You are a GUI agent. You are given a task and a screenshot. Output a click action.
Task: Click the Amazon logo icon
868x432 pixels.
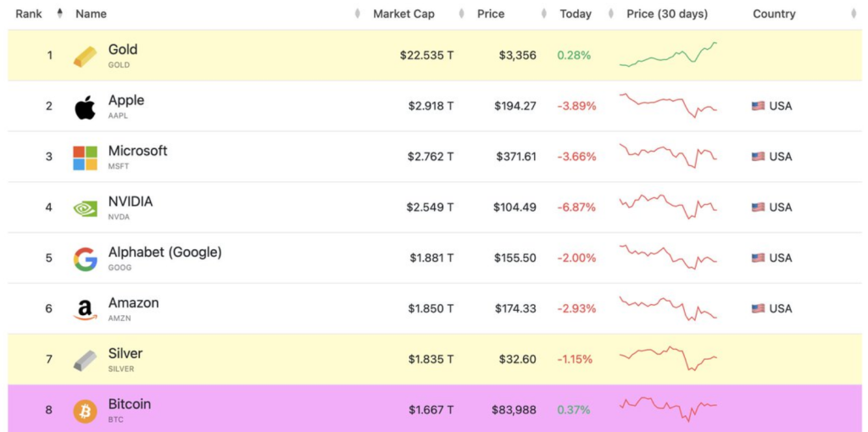click(85, 310)
